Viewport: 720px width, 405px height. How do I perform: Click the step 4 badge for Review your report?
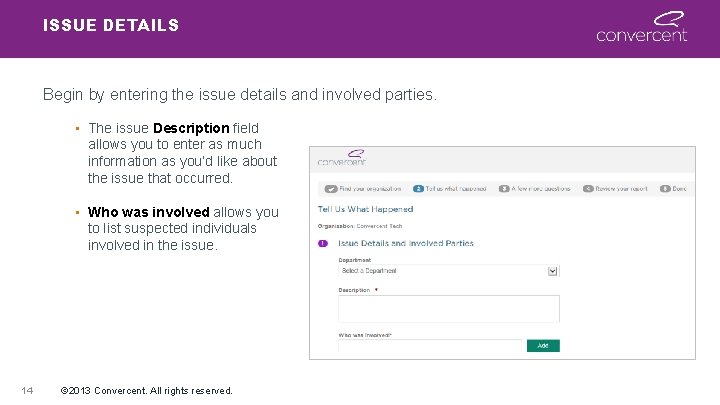(588, 188)
